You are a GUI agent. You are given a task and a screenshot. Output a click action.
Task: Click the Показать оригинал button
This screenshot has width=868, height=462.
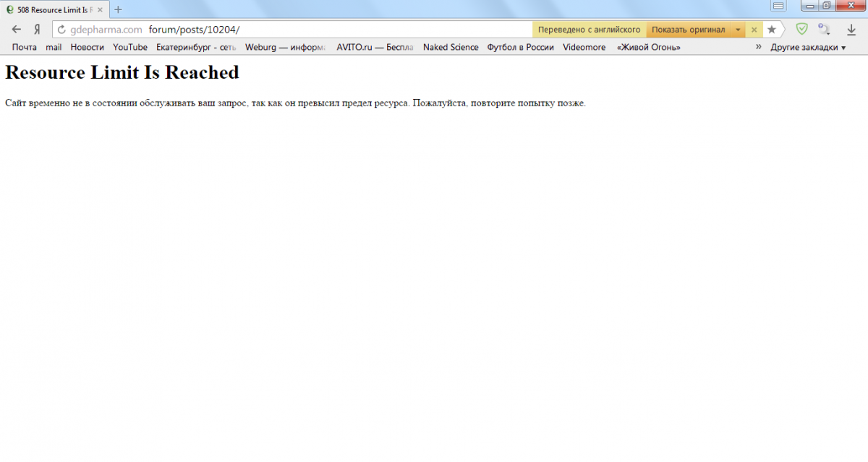[x=687, y=30]
